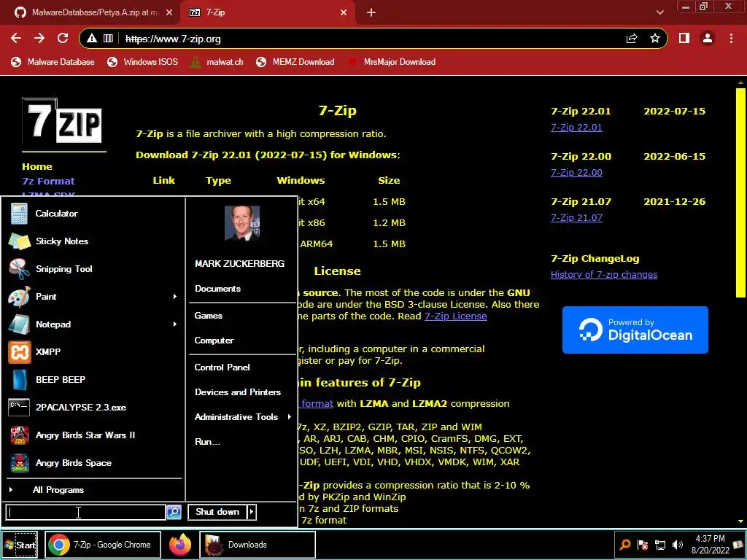Click the Chrome back arrow
Viewport: 747px width, 560px height.
click(16, 39)
